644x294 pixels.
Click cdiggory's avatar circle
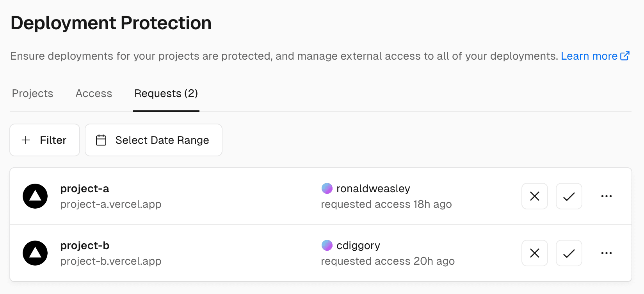[327, 245]
